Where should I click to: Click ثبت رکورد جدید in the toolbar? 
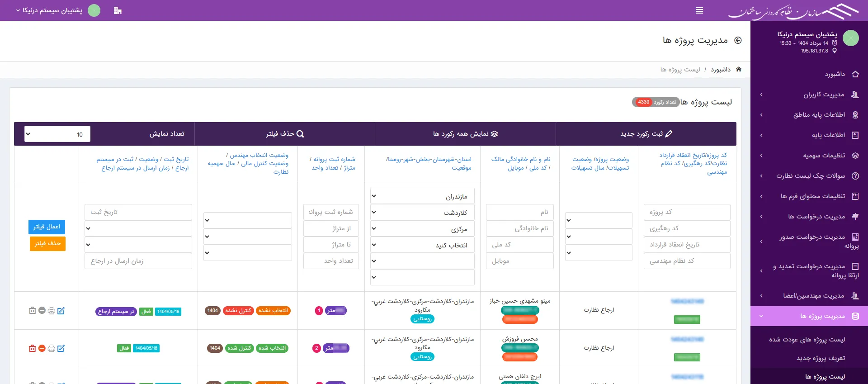pos(646,134)
